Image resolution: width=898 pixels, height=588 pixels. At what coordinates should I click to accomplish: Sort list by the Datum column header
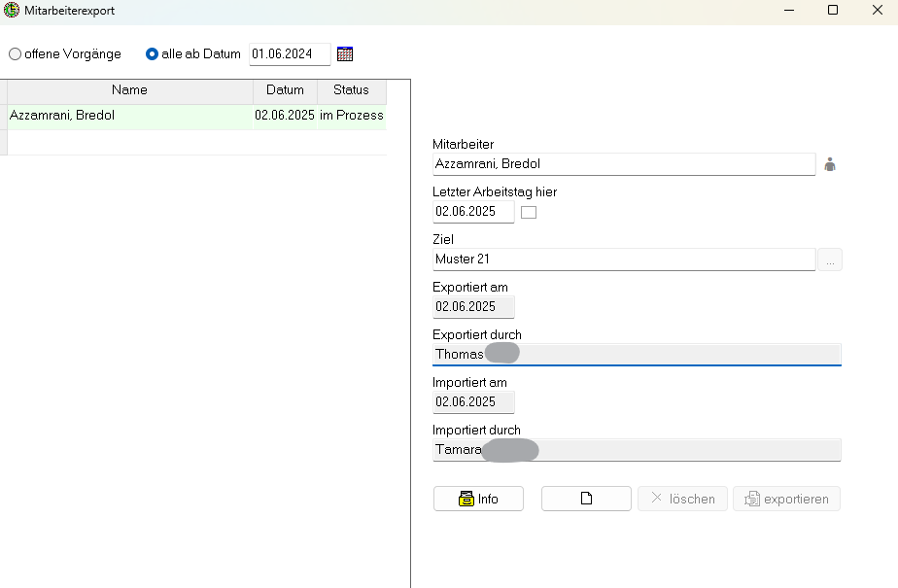tap(285, 90)
